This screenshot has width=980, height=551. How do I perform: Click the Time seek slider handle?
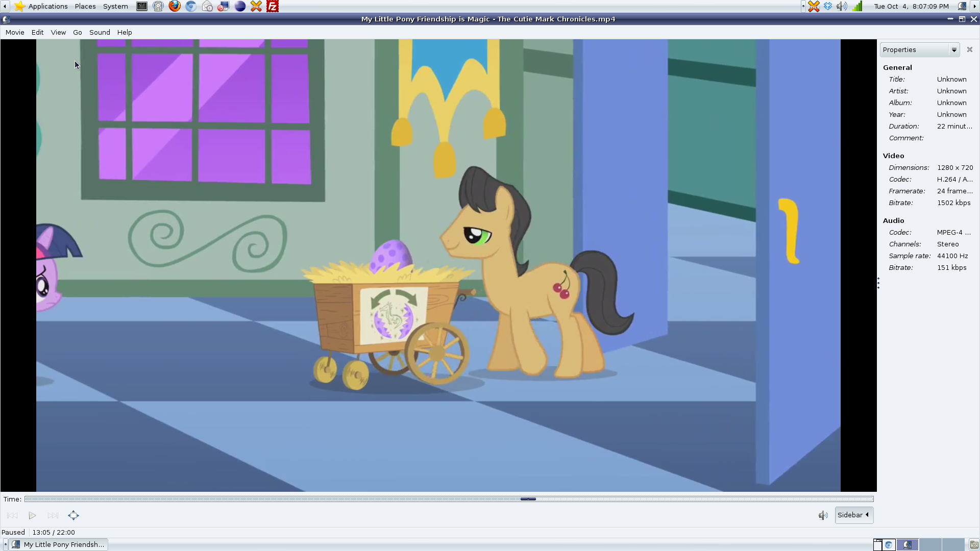point(528,499)
